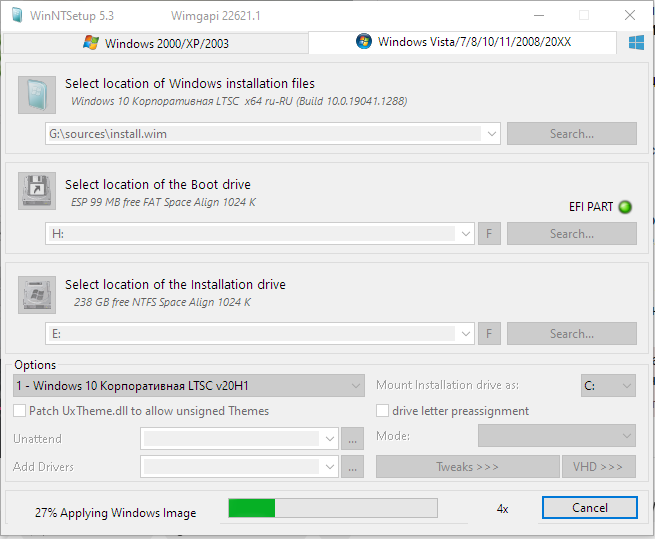
Task: Click the 27% Applying Windows Image status text
Action: pyautogui.click(x=116, y=513)
